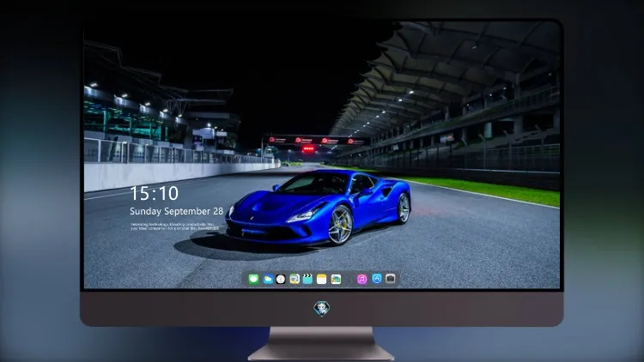Image resolution: width=644 pixels, height=362 pixels.
Task: Click the Sunday September 28 date
Action: click(177, 211)
